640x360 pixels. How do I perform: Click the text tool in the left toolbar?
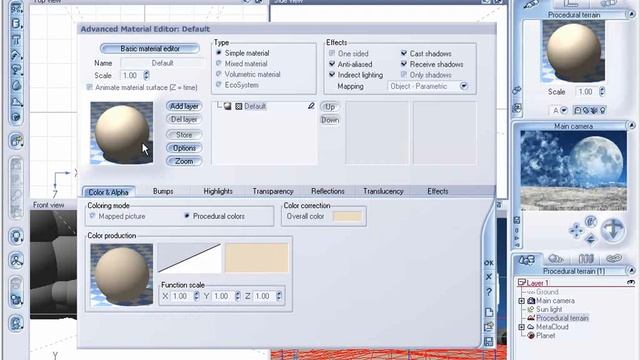click(16, 40)
